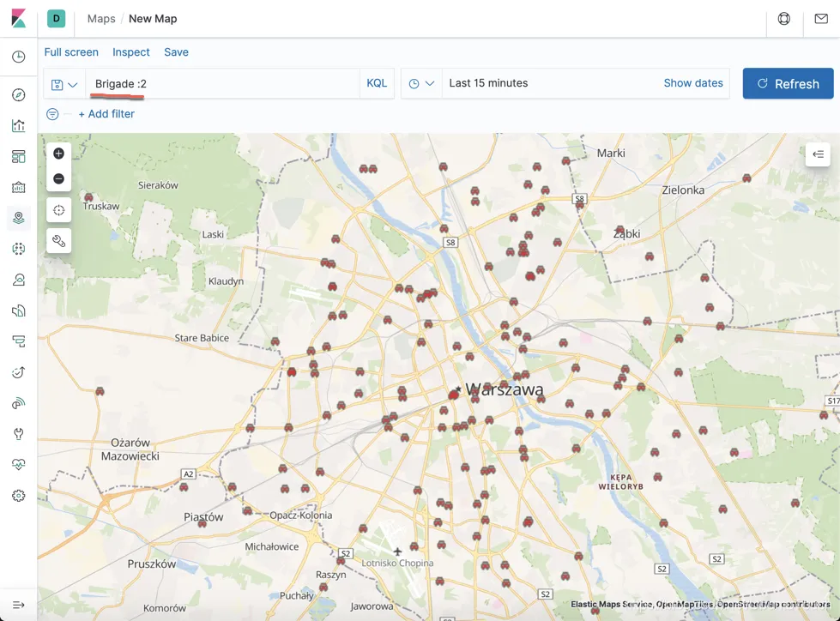840x621 pixels.
Task: Open the saved query dropdown
Action: pos(64,84)
